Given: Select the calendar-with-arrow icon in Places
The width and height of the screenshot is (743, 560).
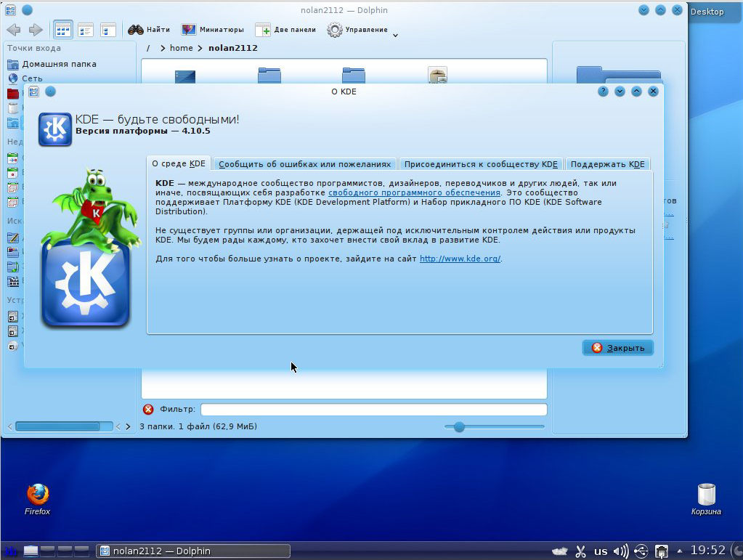Looking at the screenshot, I should click(x=13, y=158).
